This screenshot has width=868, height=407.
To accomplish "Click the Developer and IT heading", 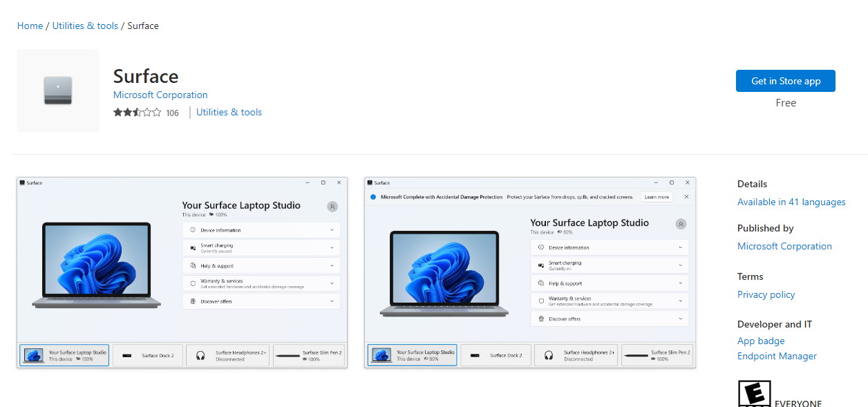I will (774, 324).
